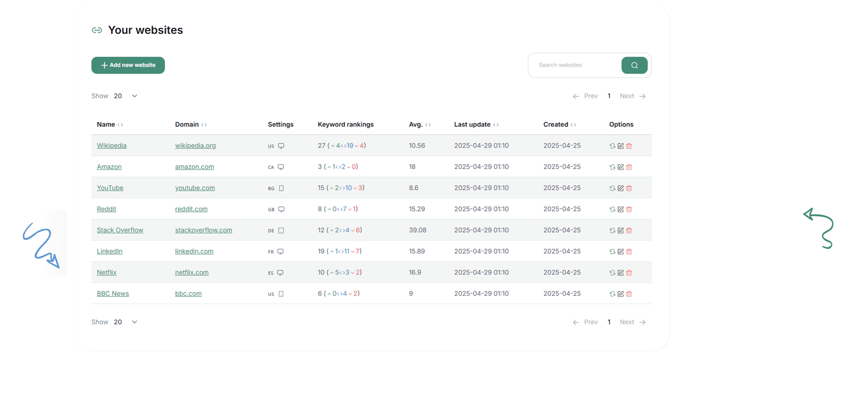Image resolution: width=868 pixels, height=395 pixels.
Task: Open the bottom Show 20 dropdown
Action: coord(125,322)
